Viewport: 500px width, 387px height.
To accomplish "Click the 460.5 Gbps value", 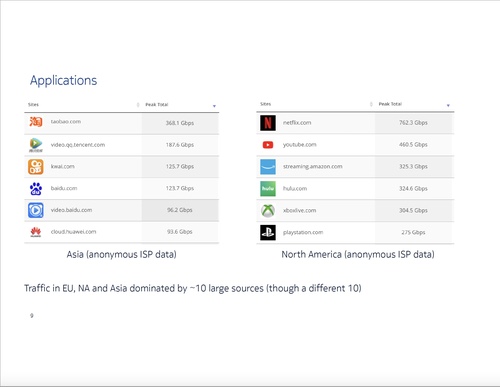I will [x=413, y=145].
